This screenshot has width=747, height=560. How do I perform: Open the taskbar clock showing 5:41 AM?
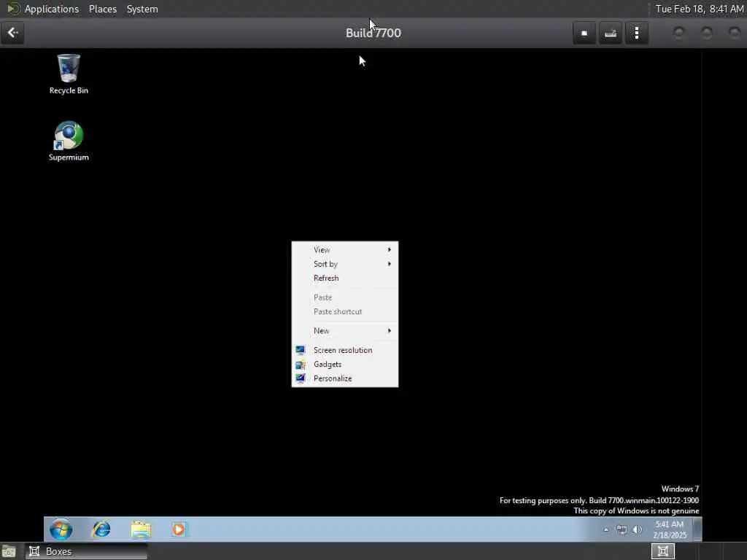(x=670, y=529)
